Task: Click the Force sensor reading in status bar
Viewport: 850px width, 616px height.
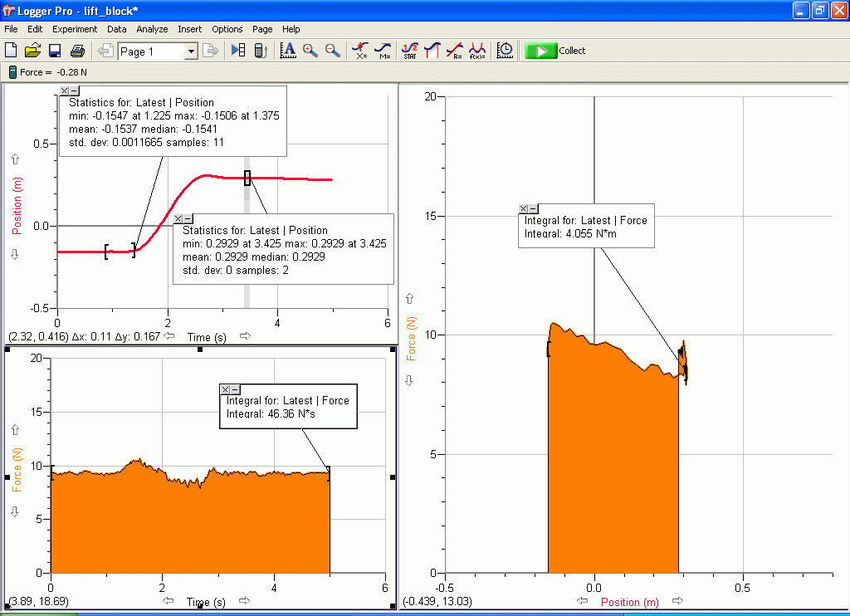Action: pos(44,72)
